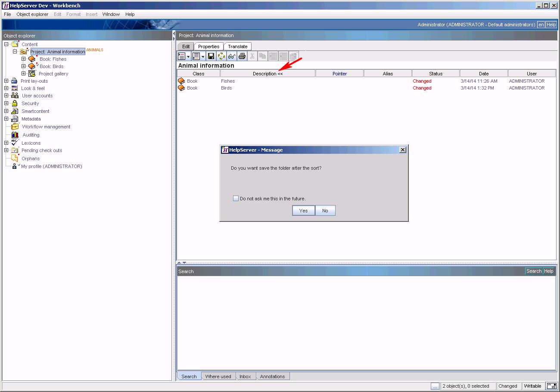Click the copy pages toolbar icon

coord(262,56)
